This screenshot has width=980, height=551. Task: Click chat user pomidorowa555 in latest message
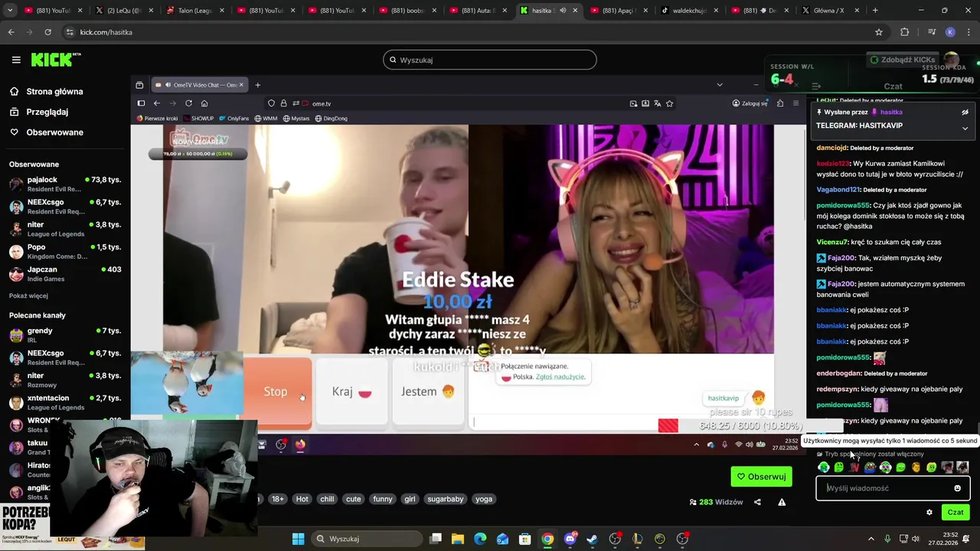coord(843,405)
